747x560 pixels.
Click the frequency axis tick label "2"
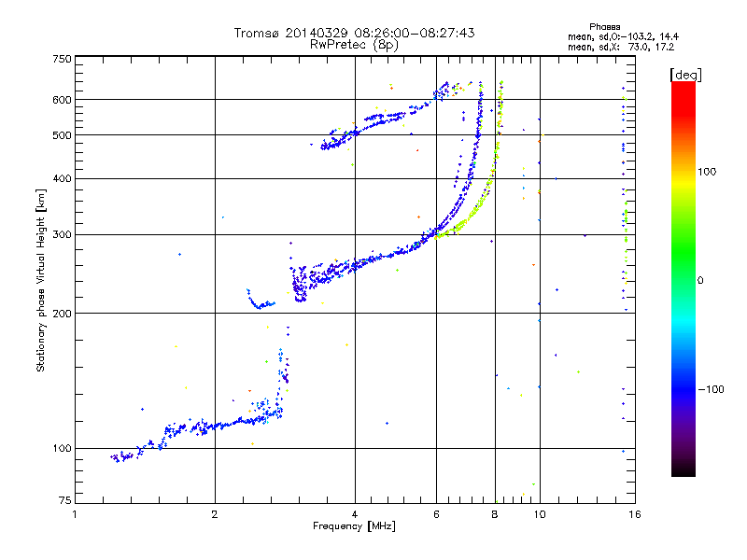[x=215, y=514]
